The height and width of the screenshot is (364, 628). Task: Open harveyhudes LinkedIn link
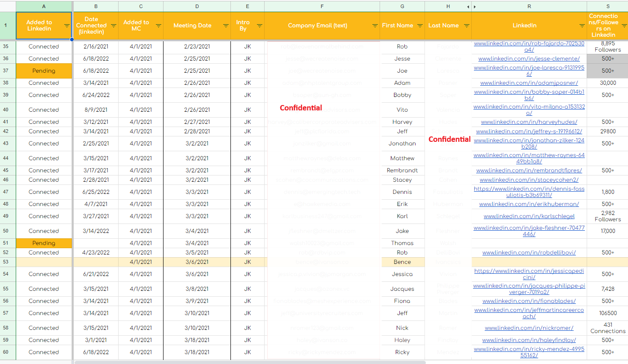coord(529,122)
